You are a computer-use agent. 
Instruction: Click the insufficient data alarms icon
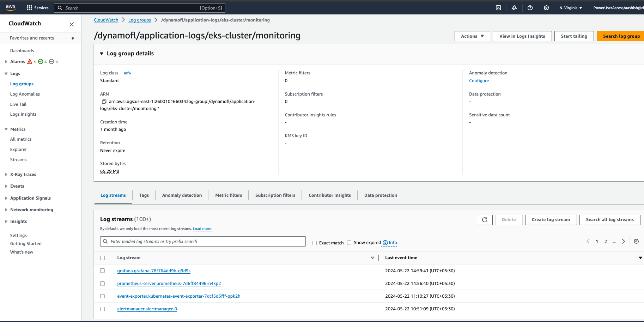point(51,61)
